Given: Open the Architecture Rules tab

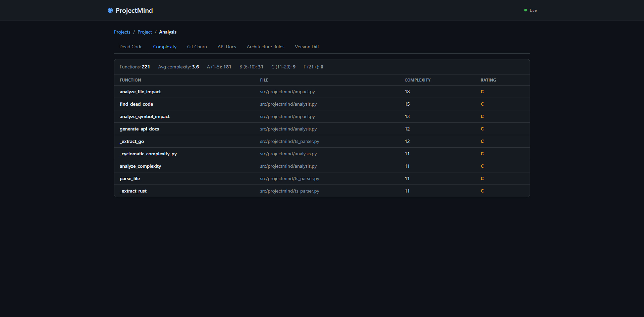Looking at the screenshot, I should point(265,47).
